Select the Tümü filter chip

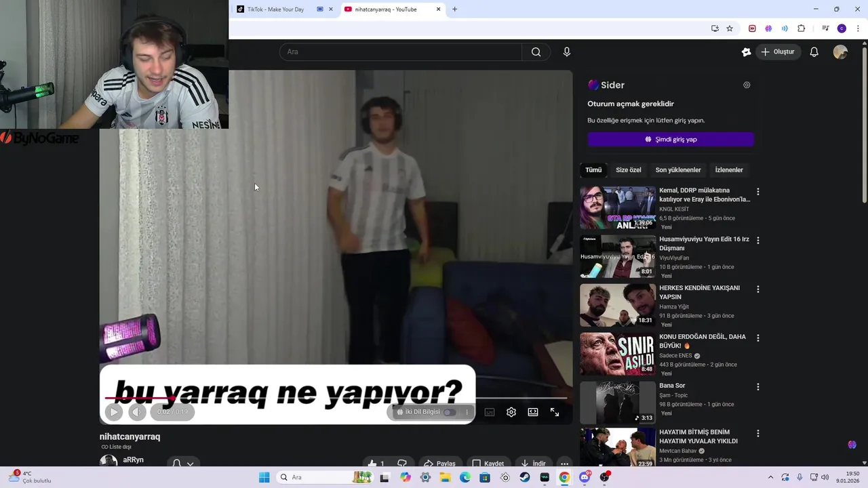click(x=593, y=170)
